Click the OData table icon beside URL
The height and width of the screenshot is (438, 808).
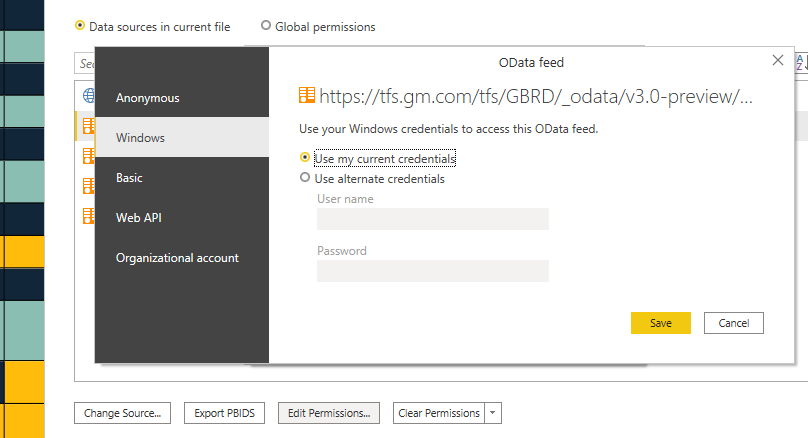pos(307,95)
